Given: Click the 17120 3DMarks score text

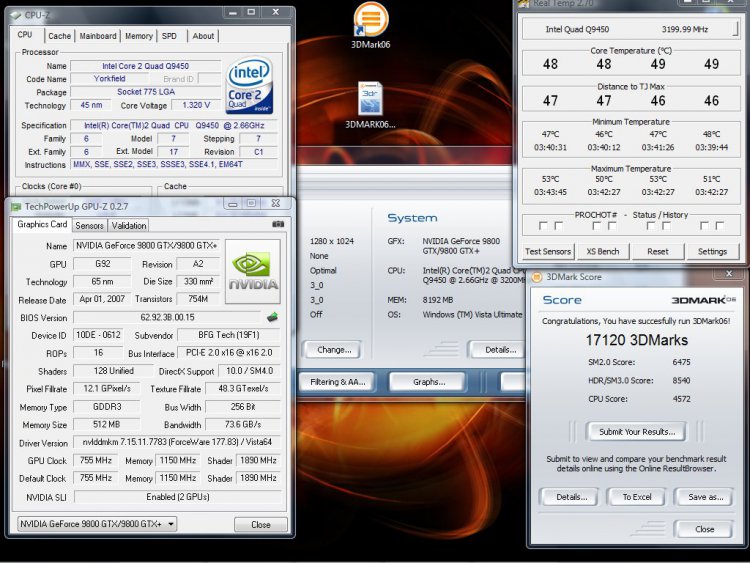Looking at the screenshot, I should [x=637, y=340].
